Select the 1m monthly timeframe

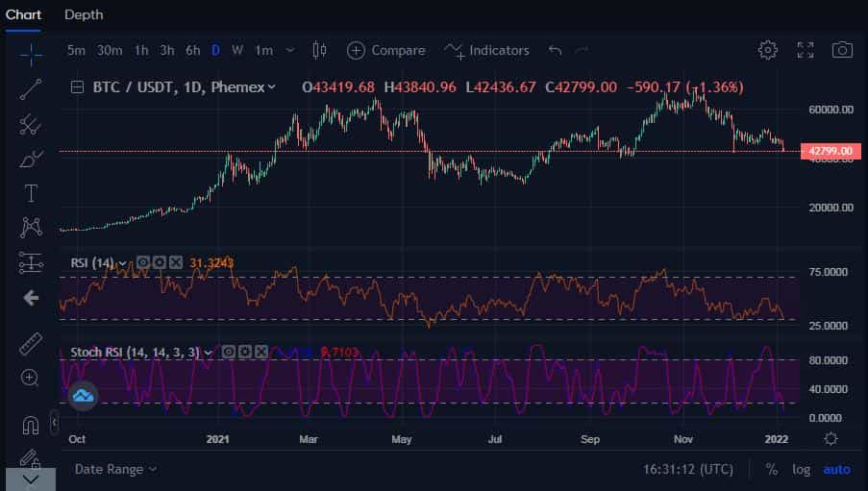pyautogui.click(x=263, y=50)
